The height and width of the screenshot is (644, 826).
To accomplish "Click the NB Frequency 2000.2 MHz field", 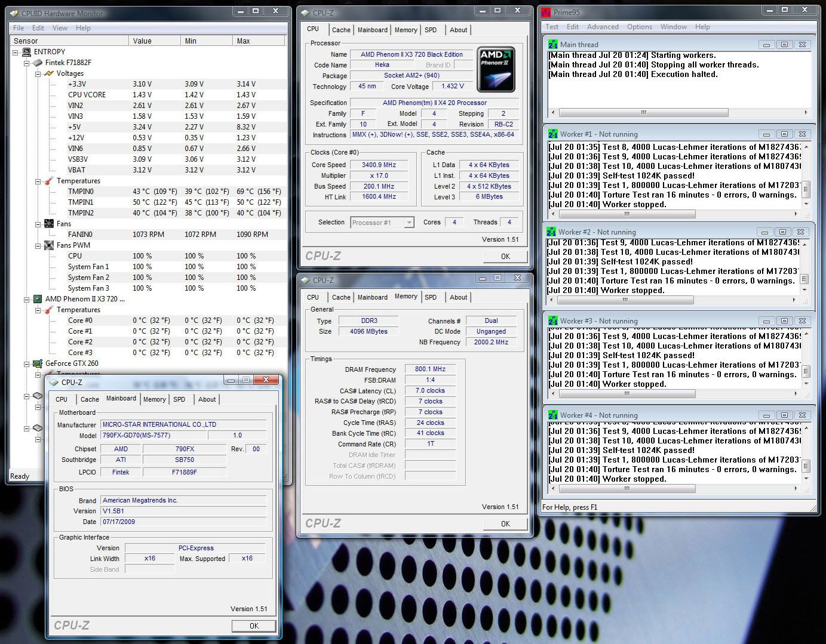I will (491, 342).
